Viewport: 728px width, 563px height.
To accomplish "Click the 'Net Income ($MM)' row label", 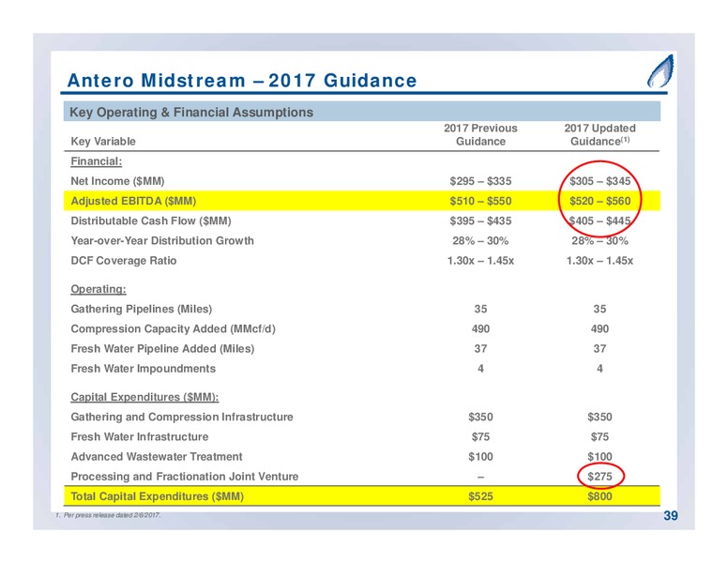I will point(117,181).
